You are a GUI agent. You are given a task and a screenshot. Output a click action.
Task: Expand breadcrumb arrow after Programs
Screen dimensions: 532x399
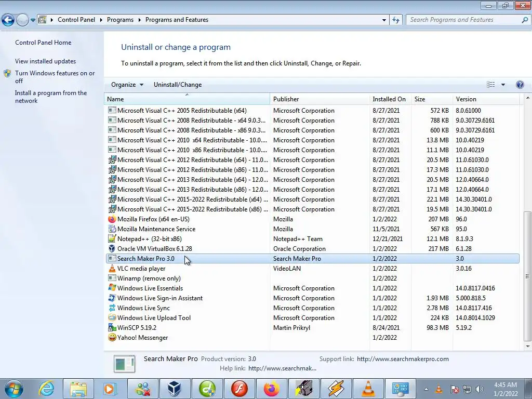pos(139,20)
